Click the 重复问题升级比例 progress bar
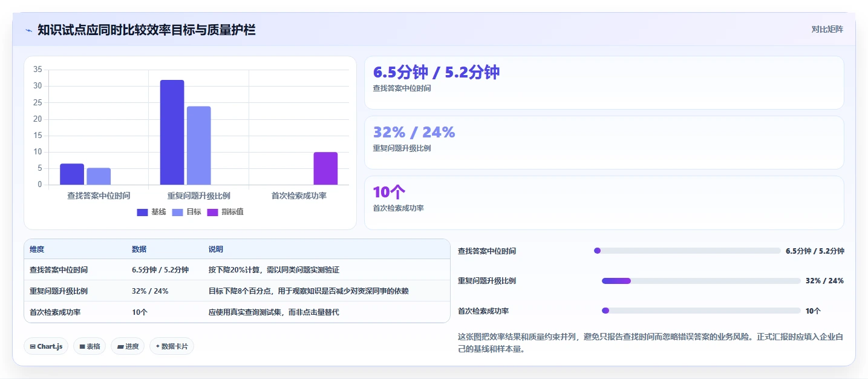Image resolution: width=868 pixels, height=379 pixels. pyautogui.click(x=701, y=281)
